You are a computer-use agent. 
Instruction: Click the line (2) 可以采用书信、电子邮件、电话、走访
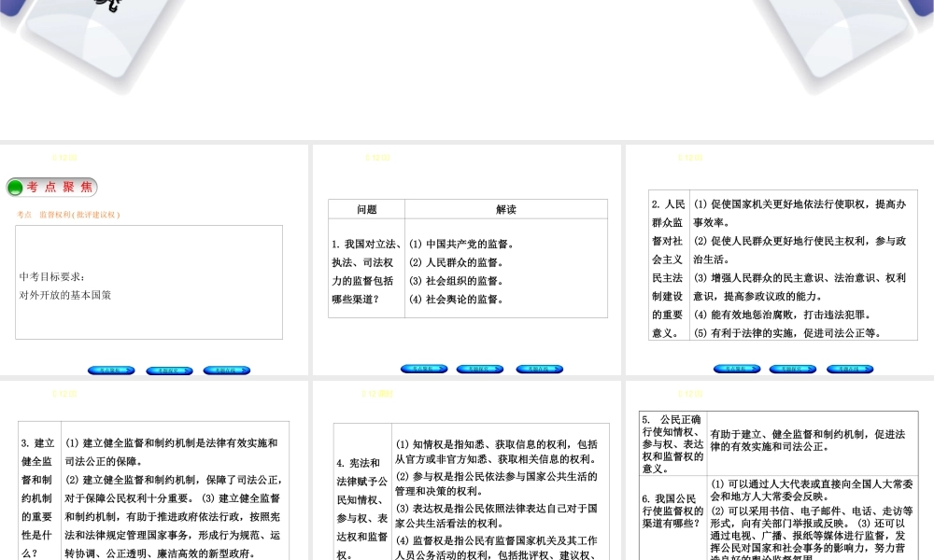coord(812,516)
